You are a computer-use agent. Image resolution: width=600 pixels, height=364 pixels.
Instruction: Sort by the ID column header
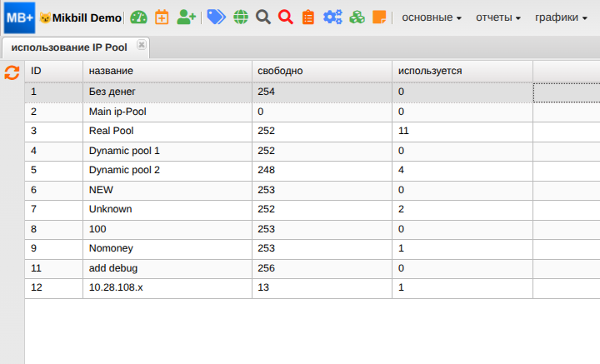(54, 71)
